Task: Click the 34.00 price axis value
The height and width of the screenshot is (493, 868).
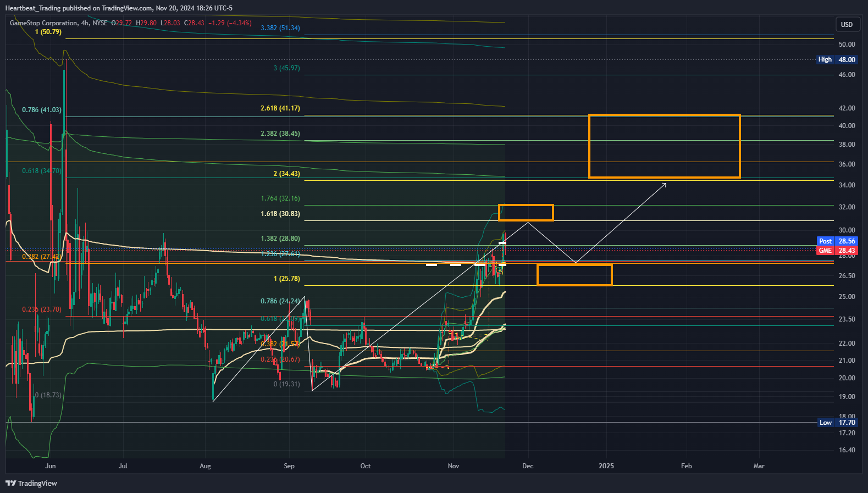Action: click(847, 185)
